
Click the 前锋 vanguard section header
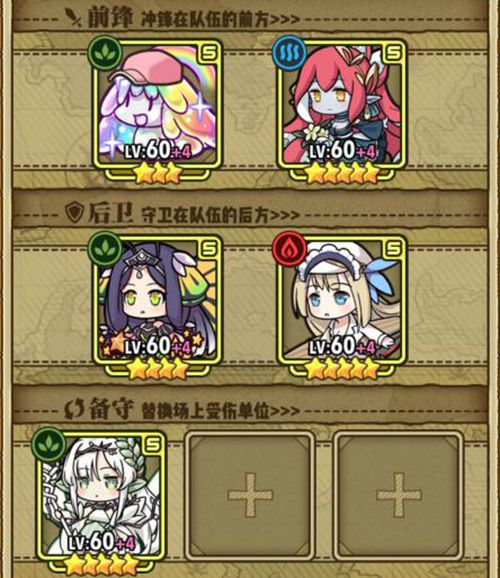[x=110, y=17]
